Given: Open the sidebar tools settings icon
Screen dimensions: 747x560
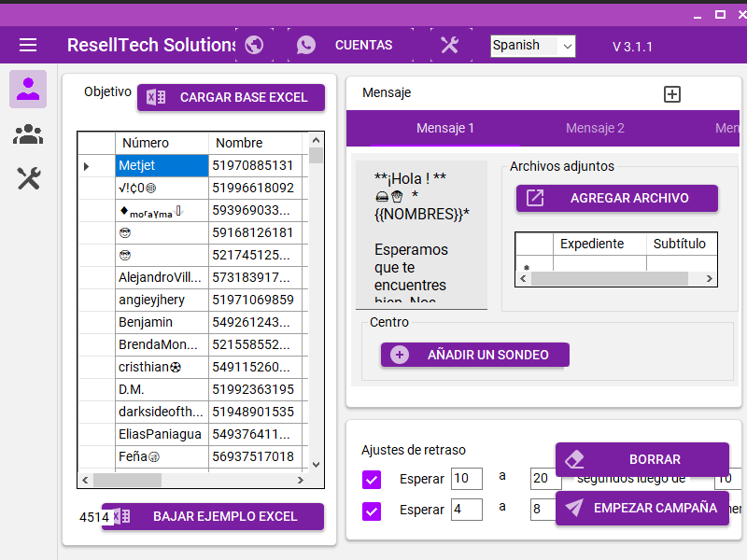Looking at the screenshot, I should (28, 178).
